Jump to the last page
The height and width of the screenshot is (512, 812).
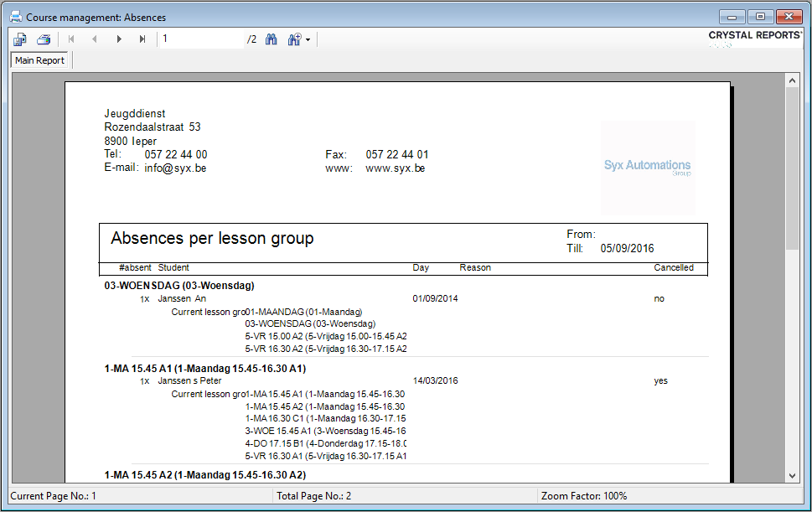tap(142, 39)
